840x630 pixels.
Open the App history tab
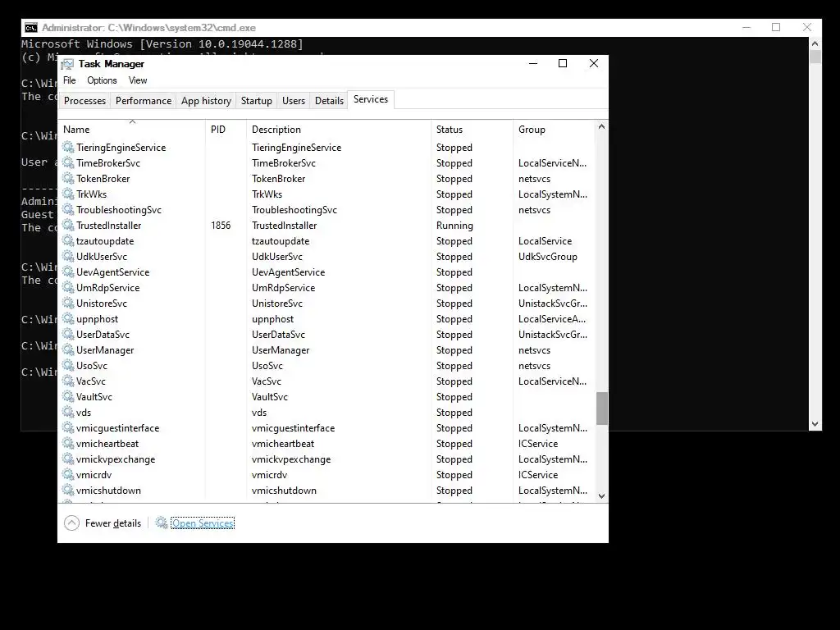[206, 101]
